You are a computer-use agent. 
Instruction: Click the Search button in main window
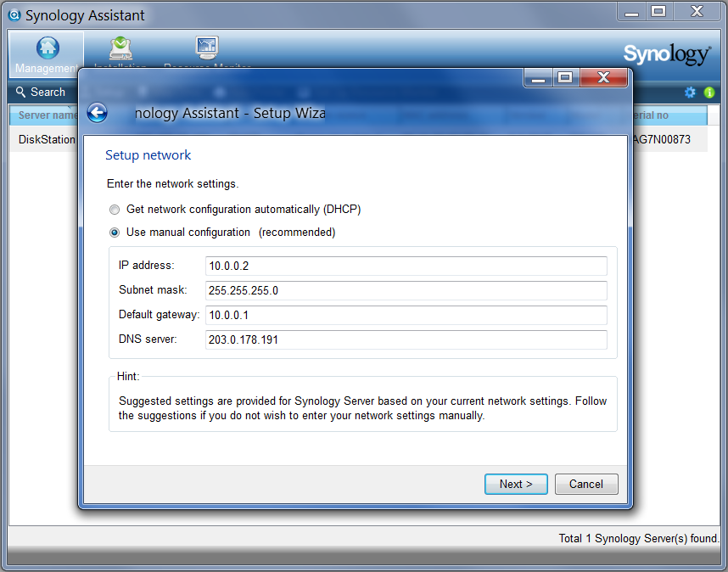[x=41, y=92]
